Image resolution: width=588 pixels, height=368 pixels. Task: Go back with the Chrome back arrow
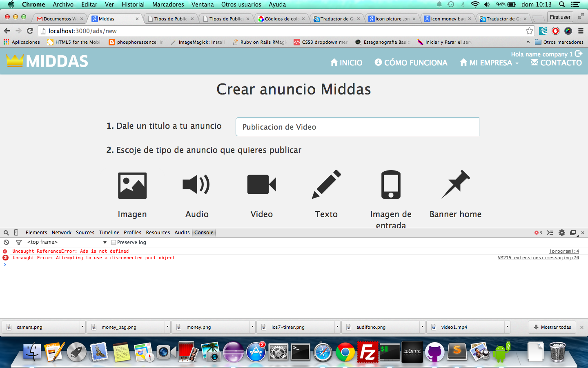(7, 31)
